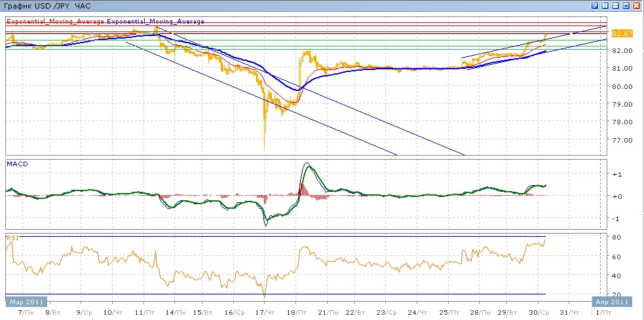Click the current price tag 82.87
This screenshot has width=644, height=320.
[x=622, y=33]
